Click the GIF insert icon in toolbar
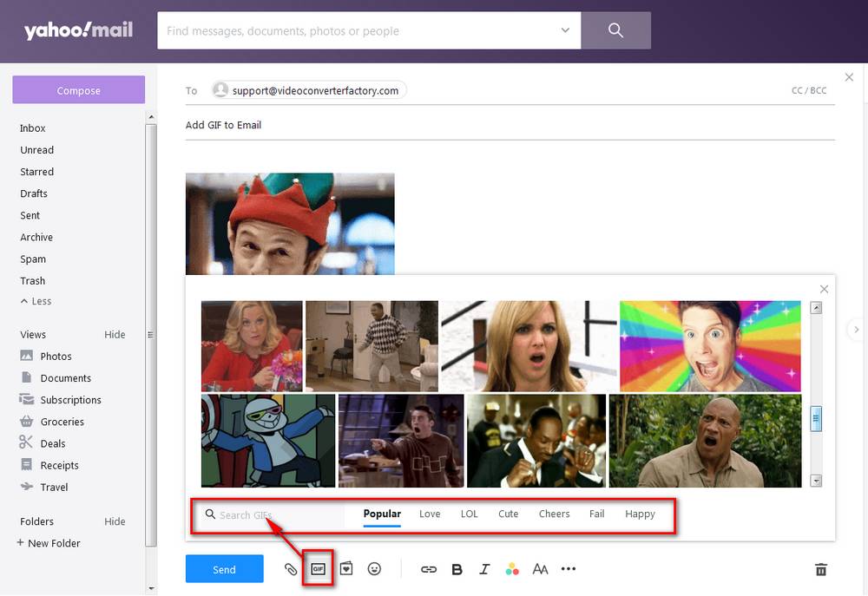 pos(319,569)
